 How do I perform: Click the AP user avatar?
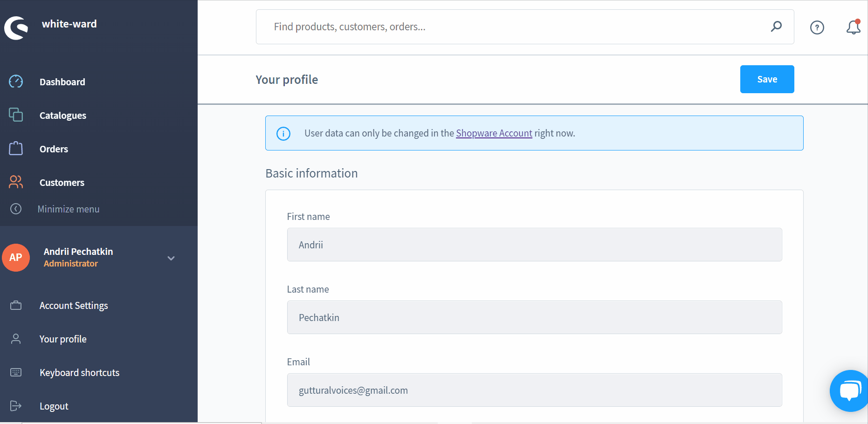tap(16, 258)
